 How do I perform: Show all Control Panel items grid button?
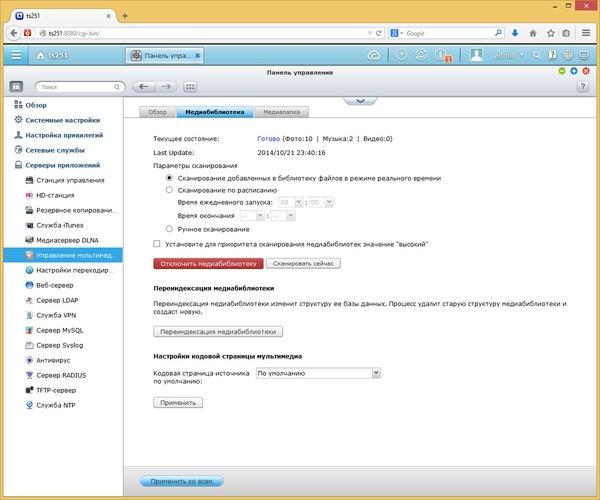(190, 87)
